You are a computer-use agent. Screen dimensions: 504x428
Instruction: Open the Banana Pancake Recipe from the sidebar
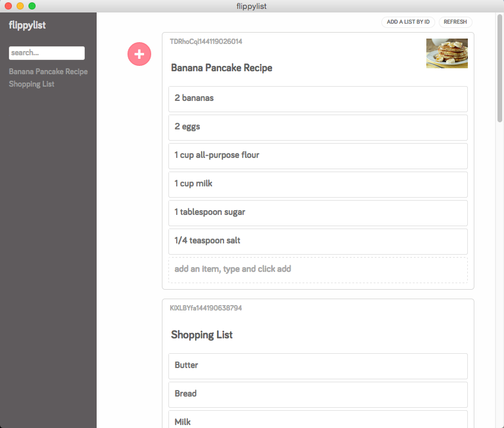(x=48, y=71)
